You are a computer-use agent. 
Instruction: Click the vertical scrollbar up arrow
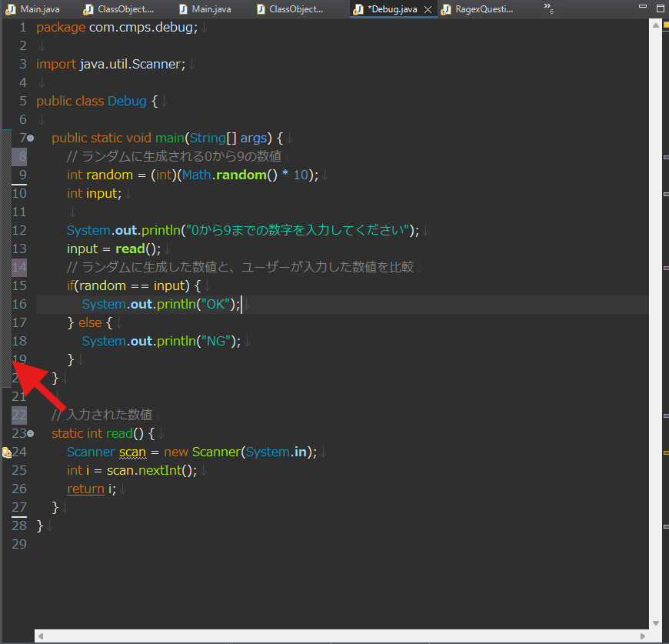656,25
